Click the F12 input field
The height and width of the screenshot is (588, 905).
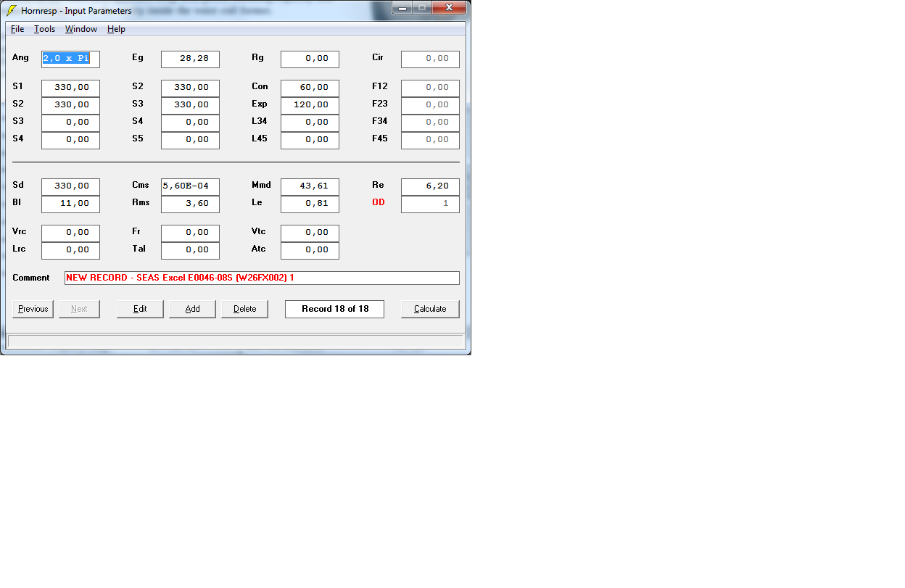pos(430,88)
